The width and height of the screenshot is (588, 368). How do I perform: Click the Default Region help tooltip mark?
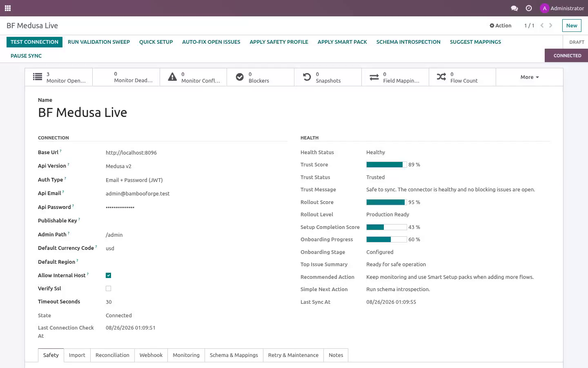click(x=77, y=260)
